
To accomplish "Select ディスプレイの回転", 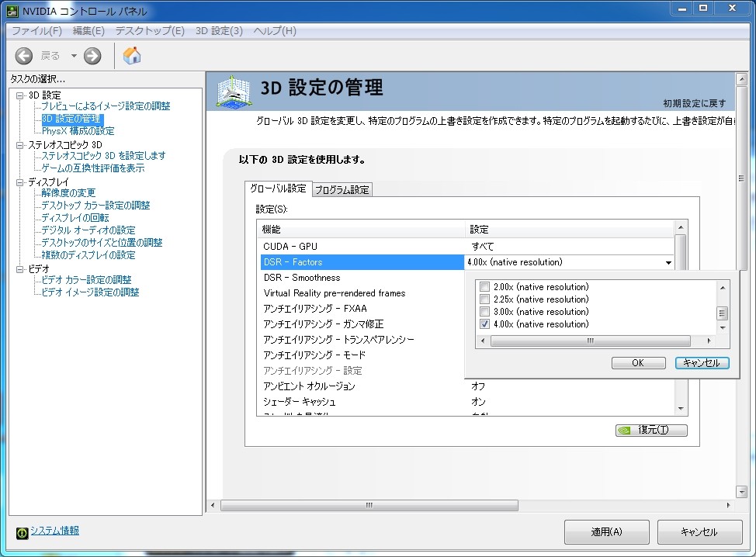I will [75, 218].
